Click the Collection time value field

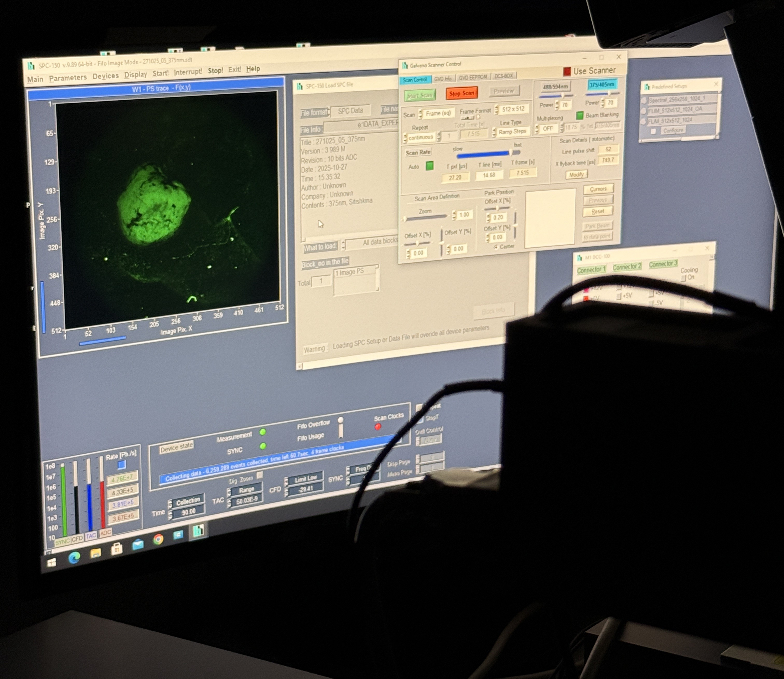[188, 512]
